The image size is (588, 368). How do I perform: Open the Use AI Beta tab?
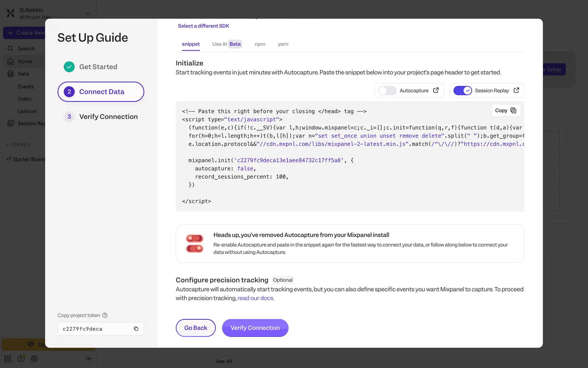[227, 44]
